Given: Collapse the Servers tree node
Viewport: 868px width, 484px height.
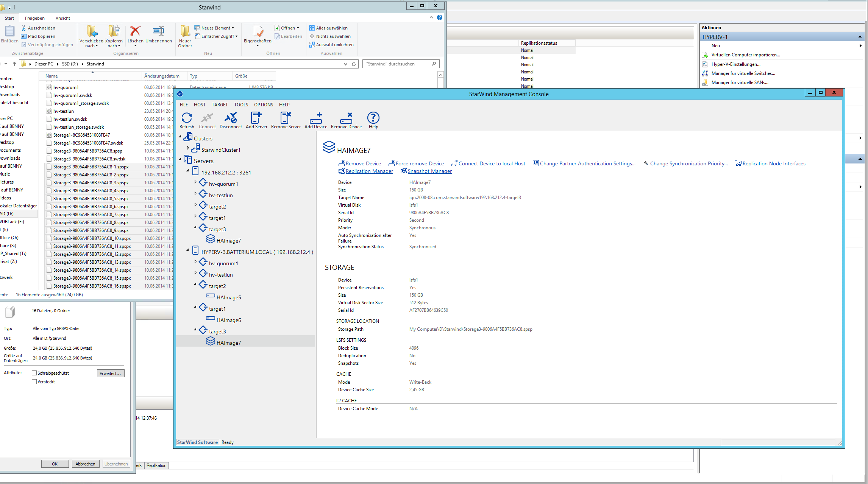Looking at the screenshot, I should [x=180, y=159].
